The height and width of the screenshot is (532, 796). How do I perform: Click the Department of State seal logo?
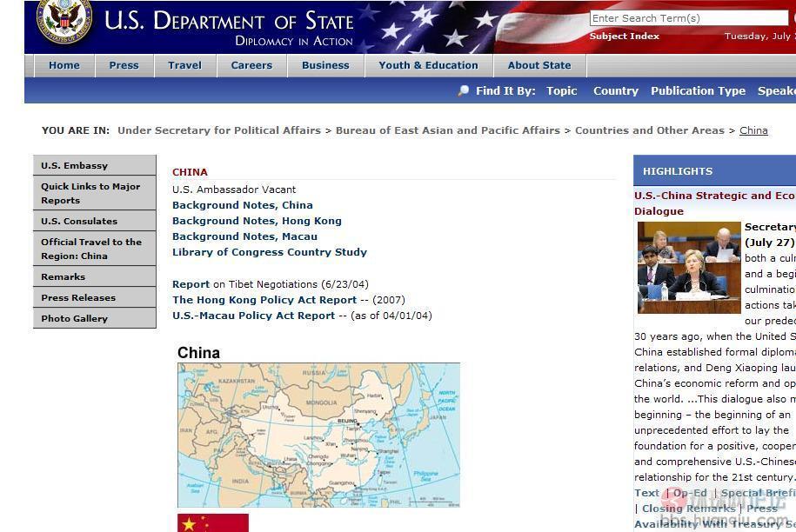64,20
